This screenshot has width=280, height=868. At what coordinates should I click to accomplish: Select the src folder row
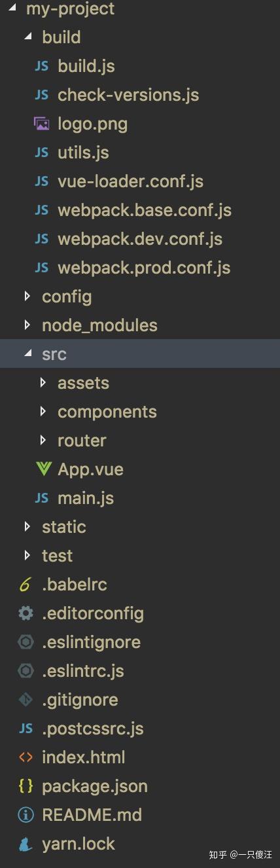pos(140,353)
